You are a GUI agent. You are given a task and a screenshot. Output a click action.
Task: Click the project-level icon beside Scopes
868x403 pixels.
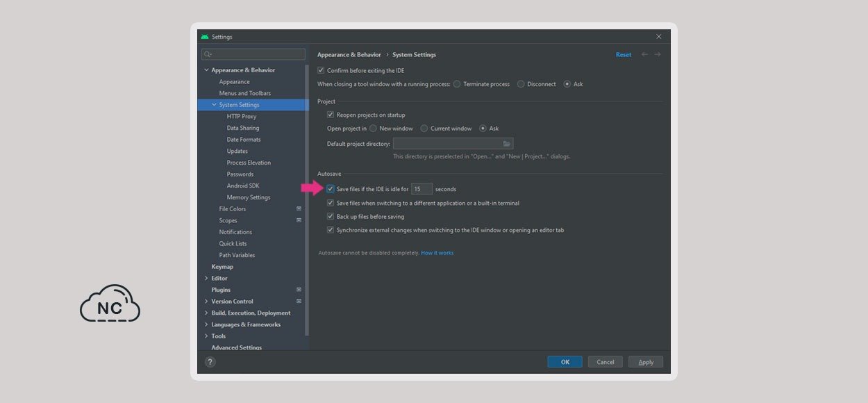pos(299,220)
